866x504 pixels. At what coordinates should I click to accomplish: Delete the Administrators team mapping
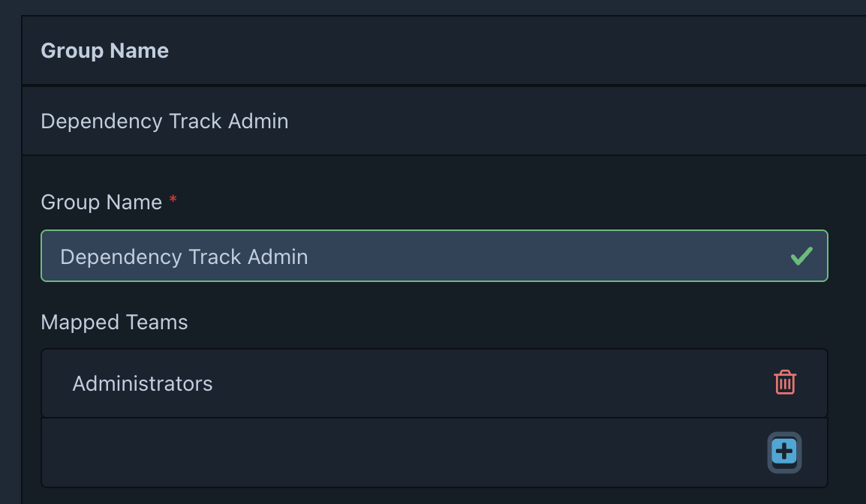point(785,382)
